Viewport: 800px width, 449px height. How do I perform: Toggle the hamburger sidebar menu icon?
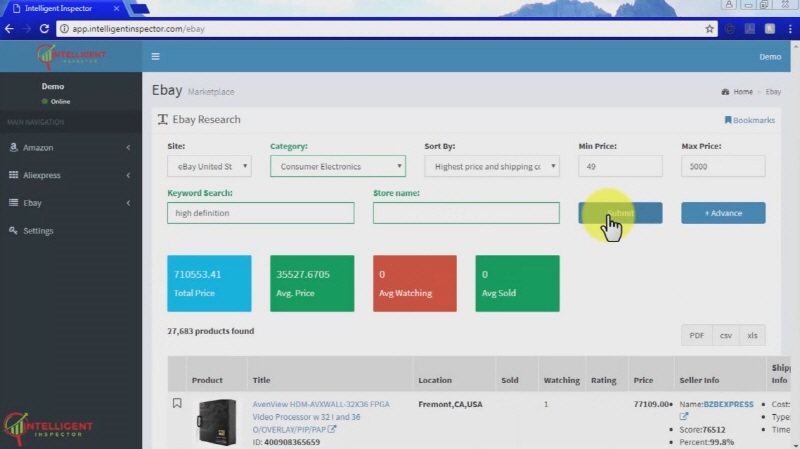click(x=156, y=57)
